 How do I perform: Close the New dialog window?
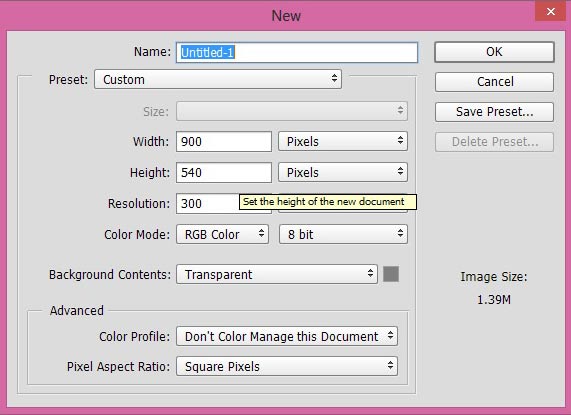coord(550,11)
